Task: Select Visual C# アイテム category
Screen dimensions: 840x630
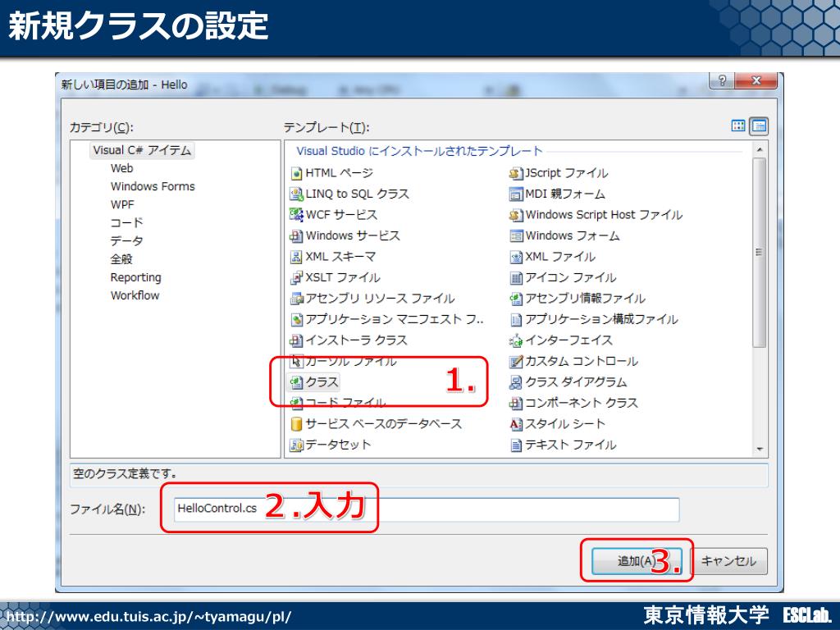Action: click(x=142, y=150)
